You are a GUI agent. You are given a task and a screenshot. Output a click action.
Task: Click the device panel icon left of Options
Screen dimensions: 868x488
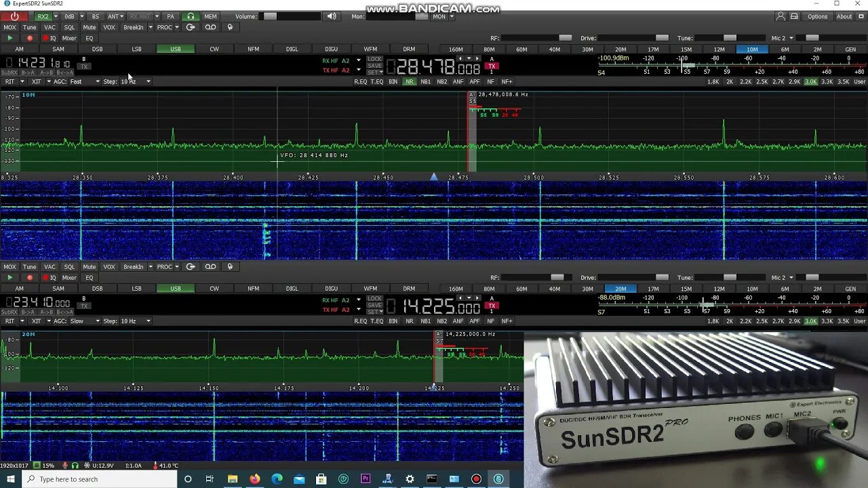tap(794, 16)
